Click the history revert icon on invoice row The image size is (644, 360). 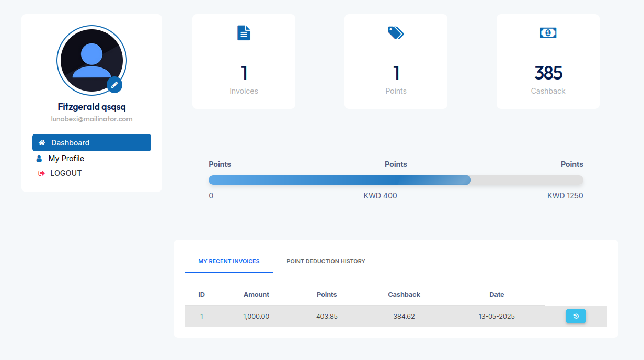(x=576, y=316)
